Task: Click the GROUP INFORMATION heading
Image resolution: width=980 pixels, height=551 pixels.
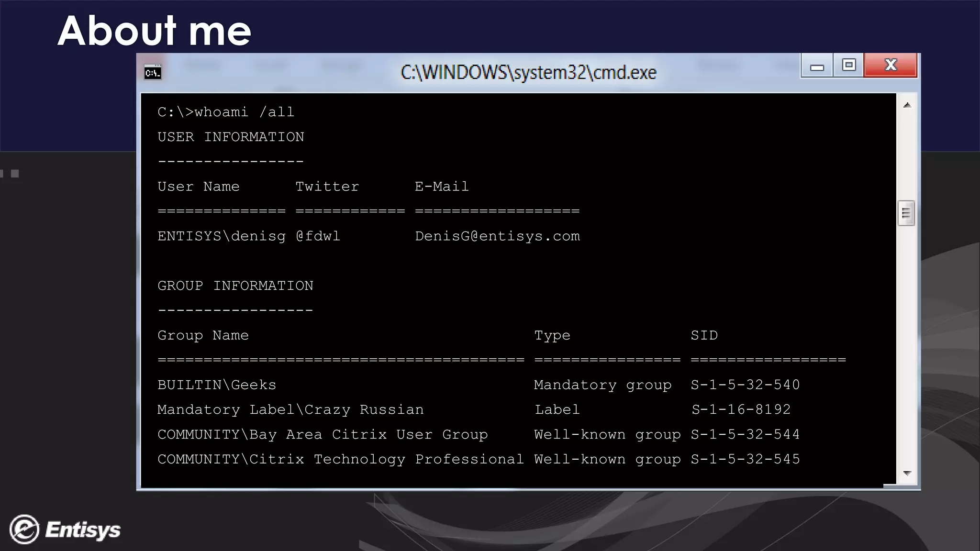Action: pyautogui.click(x=235, y=286)
